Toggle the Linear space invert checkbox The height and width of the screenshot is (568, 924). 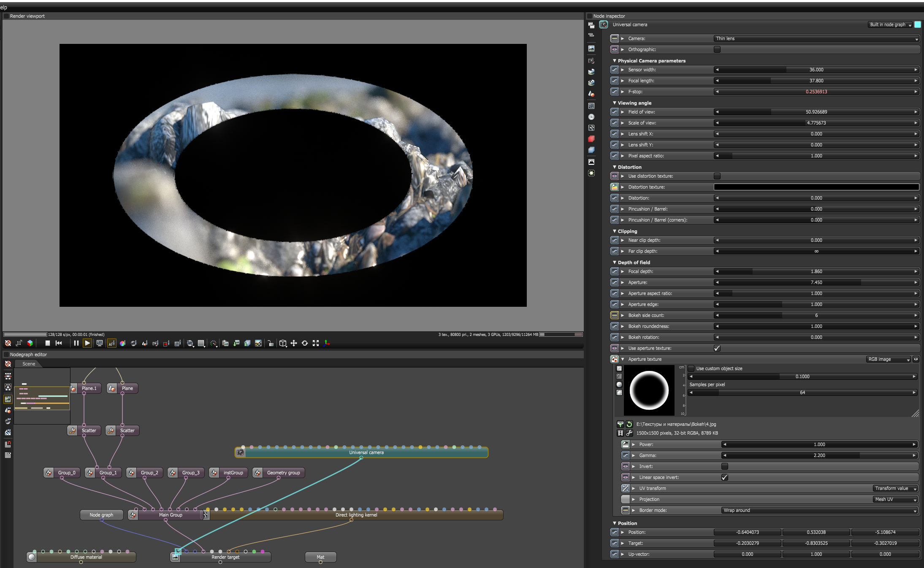tap(724, 477)
